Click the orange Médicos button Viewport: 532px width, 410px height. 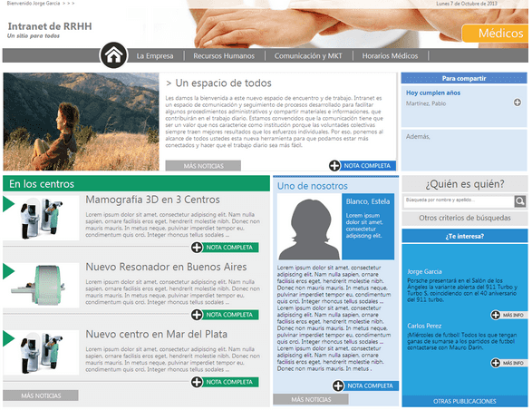pos(495,34)
